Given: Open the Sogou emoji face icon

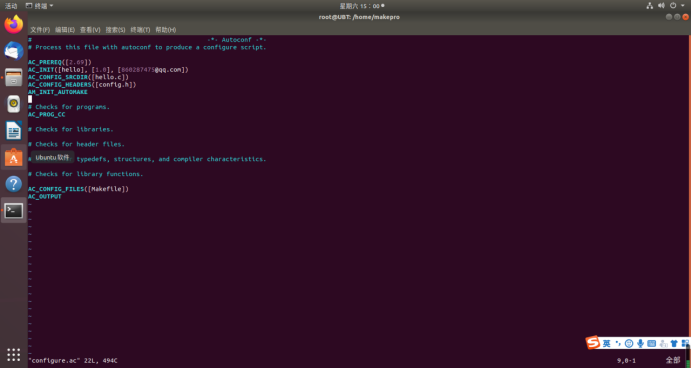Looking at the screenshot, I should pos(629,344).
